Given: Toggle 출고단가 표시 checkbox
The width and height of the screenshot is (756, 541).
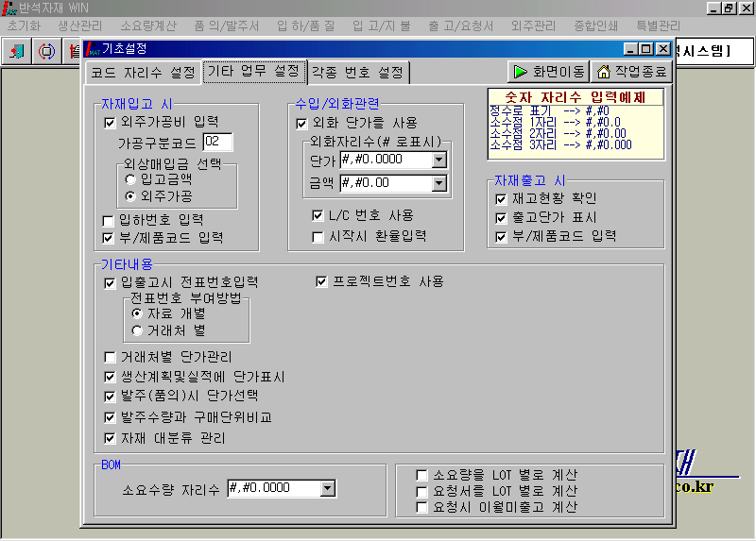Looking at the screenshot, I should point(502,218).
